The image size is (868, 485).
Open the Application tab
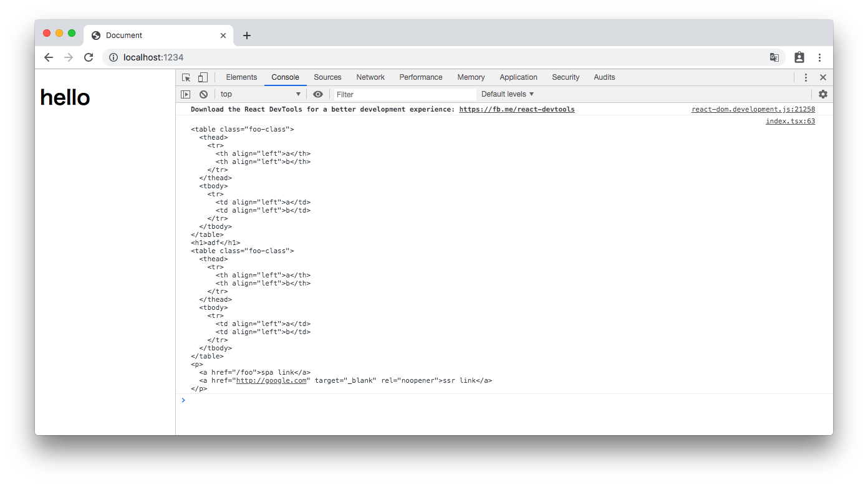point(518,77)
